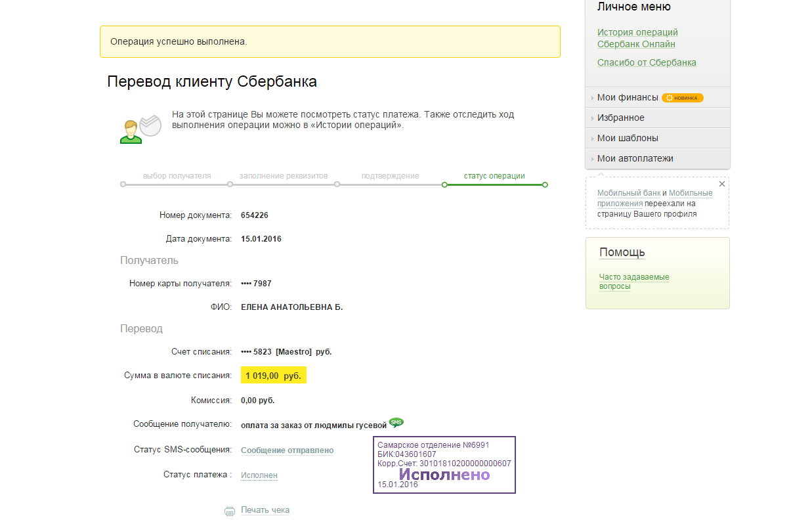The width and height of the screenshot is (812, 522).
Task: Click message text оплата за заказ
Action: pyautogui.click(x=314, y=425)
